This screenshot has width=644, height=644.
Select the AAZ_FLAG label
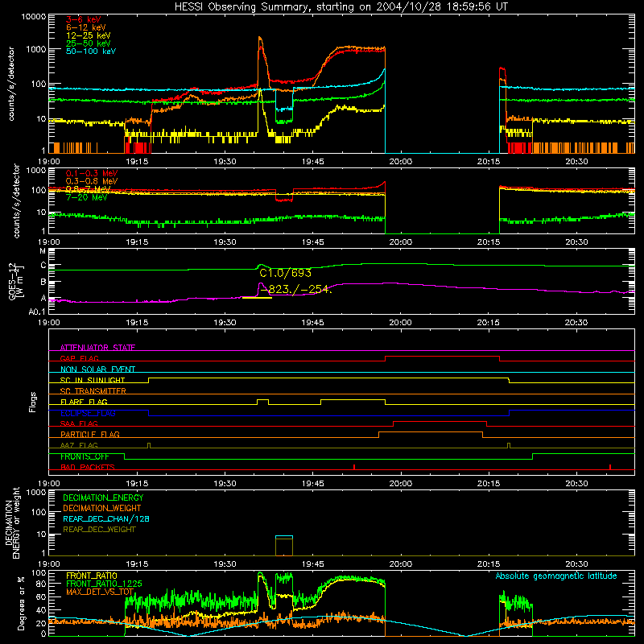79,445
